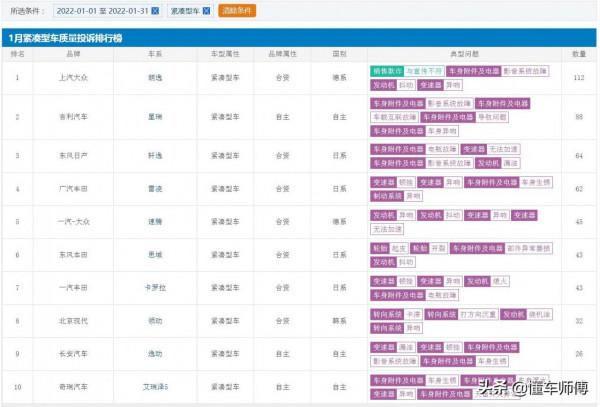Image resolution: width=600 pixels, height=407 pixels.
Task: Select the 奇瑞汽车 brand cell
Action: (73, 387)
